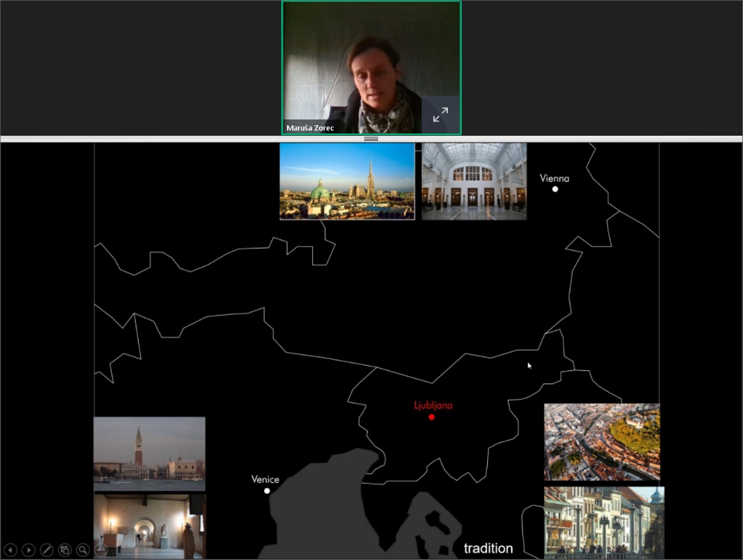This screenshot has width=743, height=560.
Task: Click the Maruša Zorec name label
Action: click(310, 128)
